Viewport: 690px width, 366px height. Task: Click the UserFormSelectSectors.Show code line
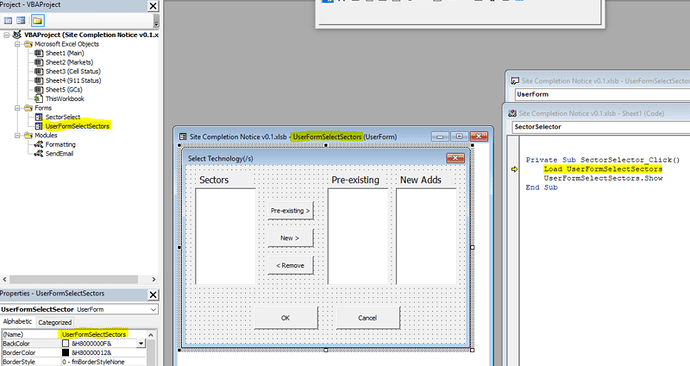coord(603,178)
